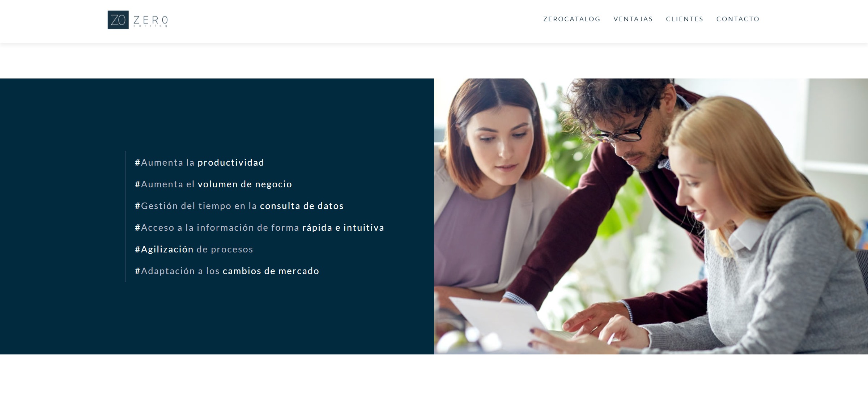Click the '#Aumenta la productividad' line

point(199,162)
